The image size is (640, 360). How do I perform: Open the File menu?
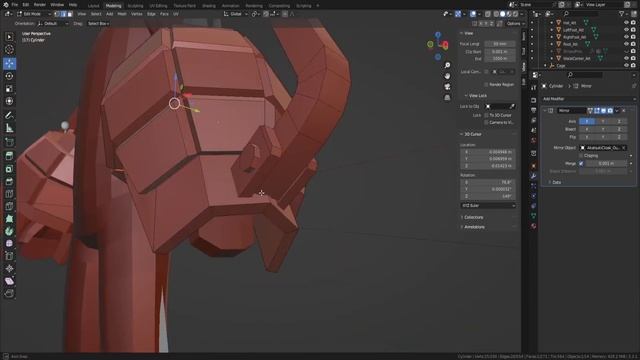tap(15, 5)
